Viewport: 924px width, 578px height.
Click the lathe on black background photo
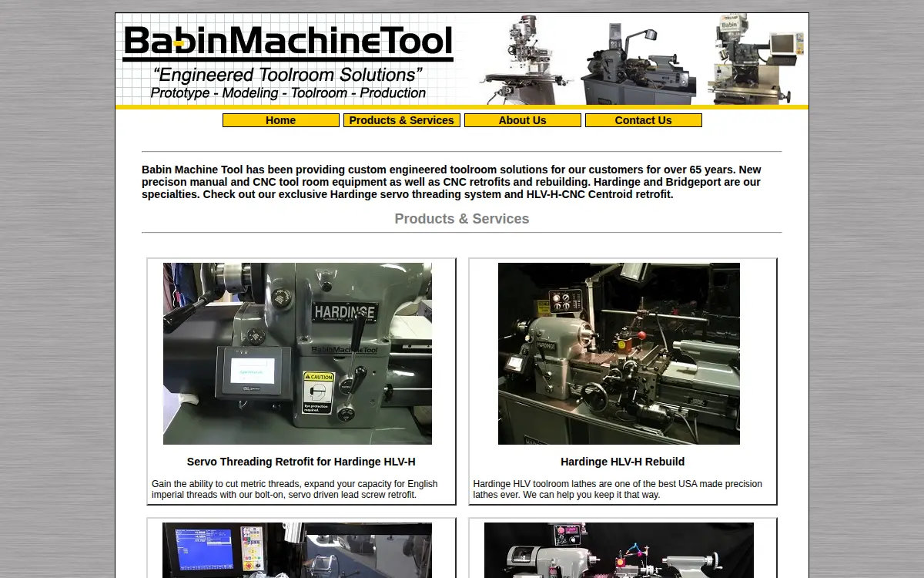click(619, 550)
